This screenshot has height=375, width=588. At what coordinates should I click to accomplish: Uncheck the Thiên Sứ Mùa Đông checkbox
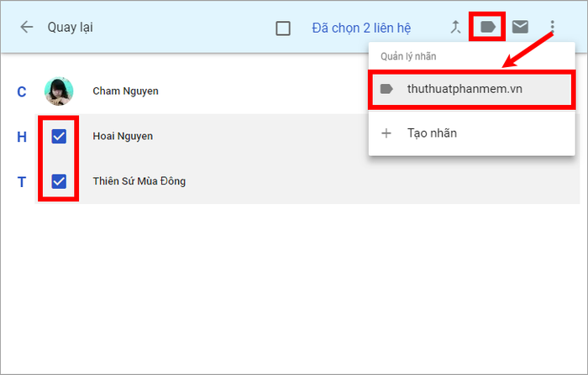59,182
